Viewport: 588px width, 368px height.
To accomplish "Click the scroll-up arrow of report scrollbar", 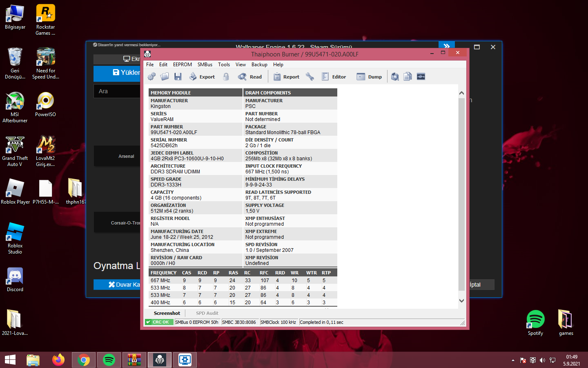I will coord(461,93).
